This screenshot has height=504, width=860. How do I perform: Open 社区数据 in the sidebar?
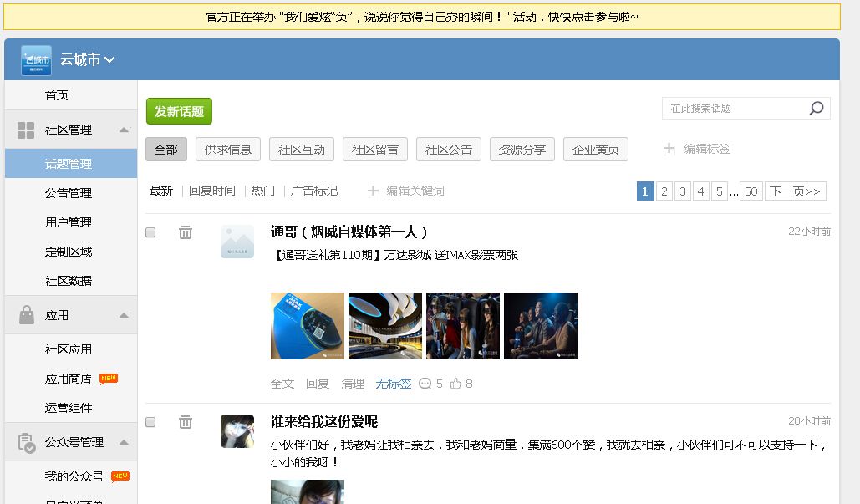coord(69,281)
